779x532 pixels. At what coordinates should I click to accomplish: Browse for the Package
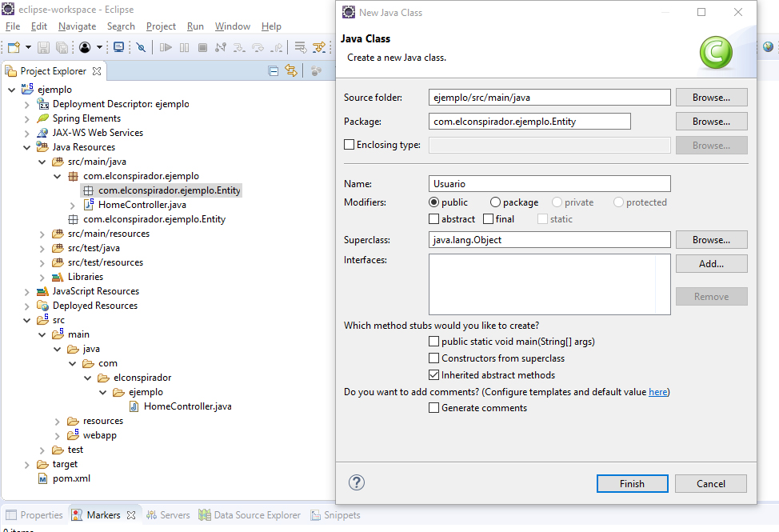(712, 122)
